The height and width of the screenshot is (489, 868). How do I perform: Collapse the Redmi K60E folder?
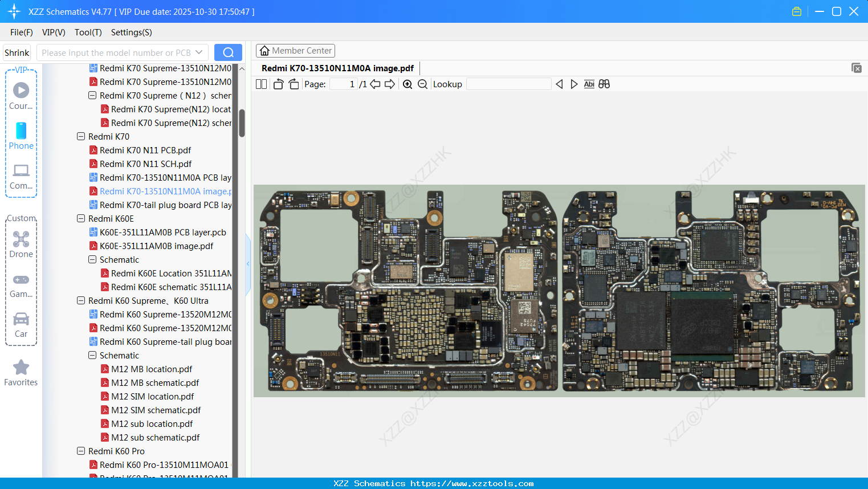(80, 218)
